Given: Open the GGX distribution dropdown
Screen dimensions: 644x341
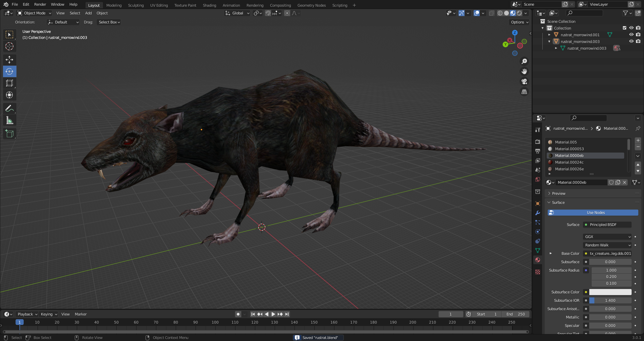Looking at the screenshot, I should coord(607,237).
